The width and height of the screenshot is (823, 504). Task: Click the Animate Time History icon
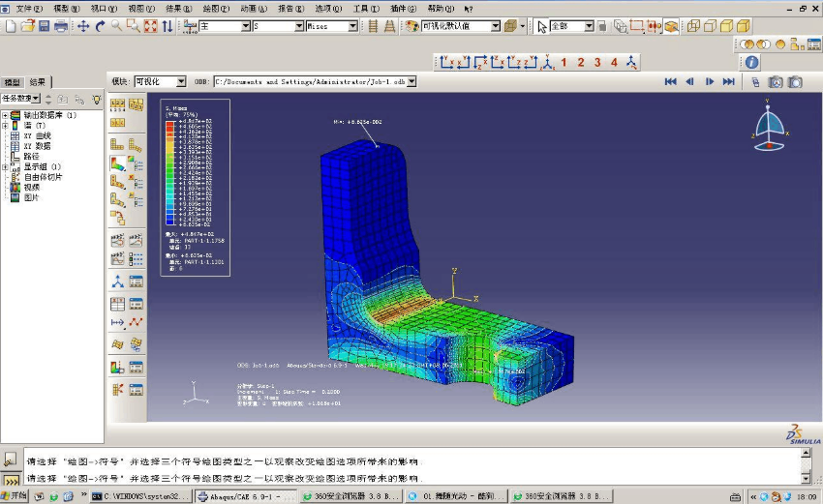pyautogui.click(x=136, y=240)
